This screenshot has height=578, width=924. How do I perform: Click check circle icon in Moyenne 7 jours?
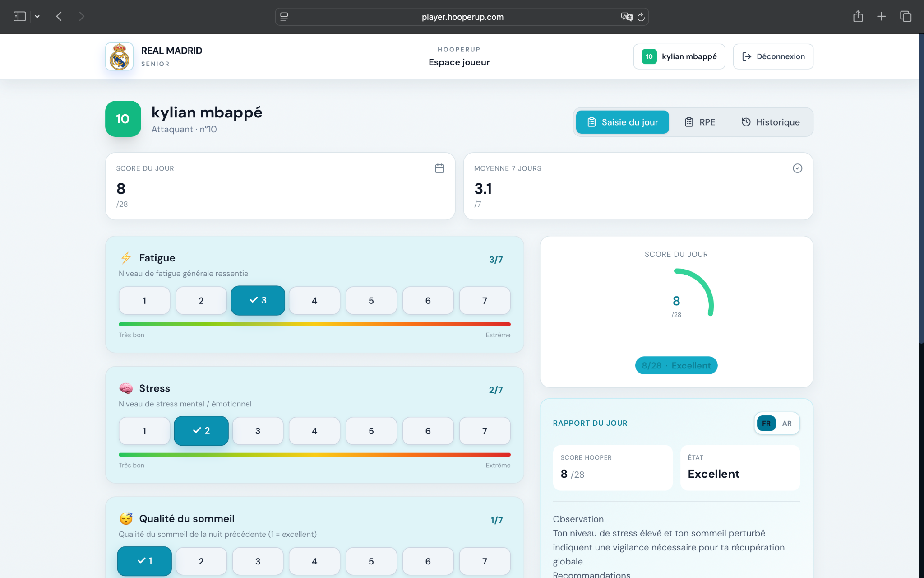click(x=797, y=168)
